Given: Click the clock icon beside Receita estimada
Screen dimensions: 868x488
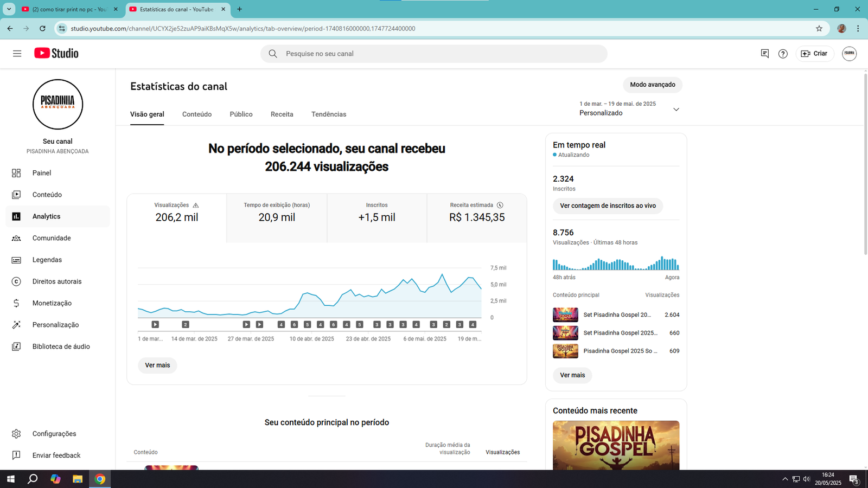Looking at the screenshot, I should click(500, 205).
